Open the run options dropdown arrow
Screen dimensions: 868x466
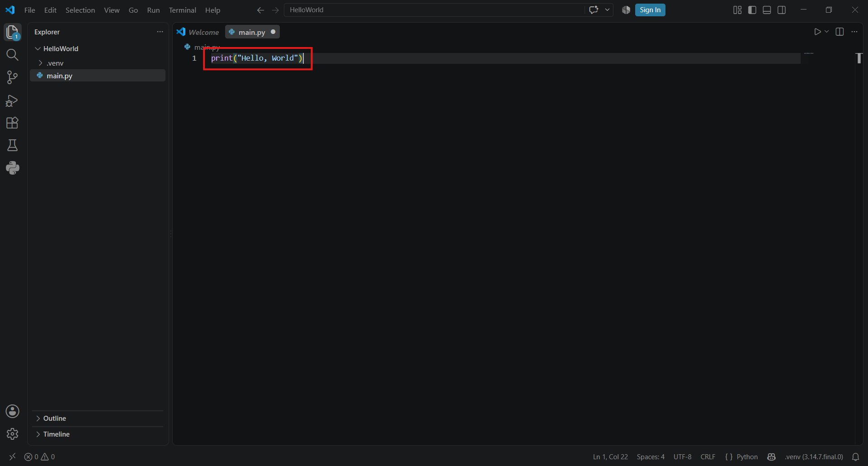point(827,32)
